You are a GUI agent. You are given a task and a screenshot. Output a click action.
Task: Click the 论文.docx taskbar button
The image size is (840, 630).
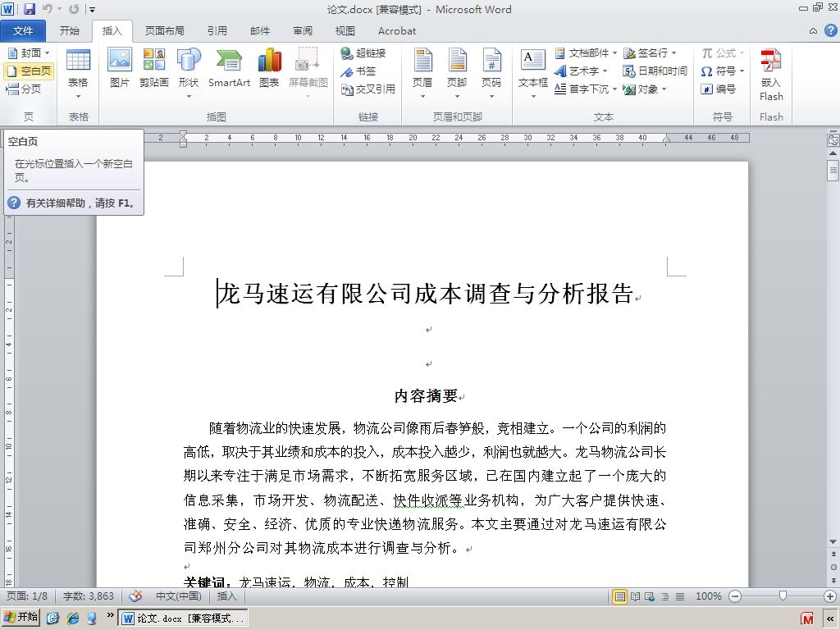pyautogui.click(x=183, y=619)
